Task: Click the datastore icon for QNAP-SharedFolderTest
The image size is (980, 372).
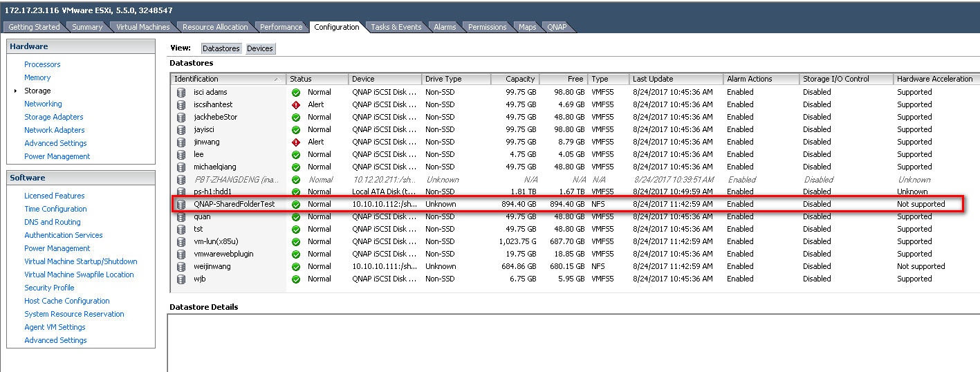Action: point(181,204)
